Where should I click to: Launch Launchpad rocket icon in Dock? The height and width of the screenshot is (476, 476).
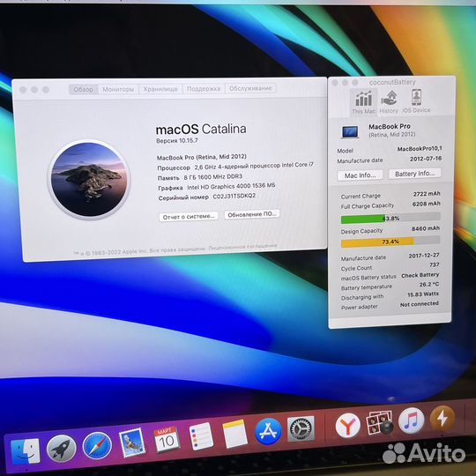click(62, 448)
